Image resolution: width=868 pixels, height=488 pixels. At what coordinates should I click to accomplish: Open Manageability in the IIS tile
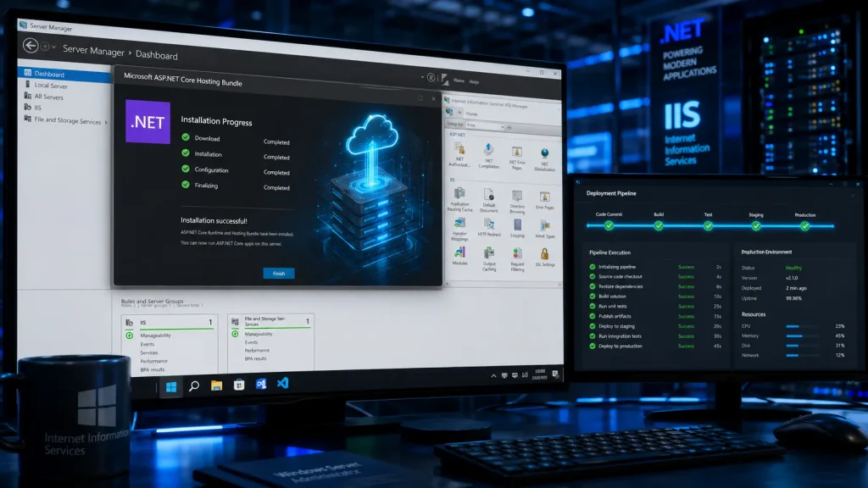pos(156,335)
